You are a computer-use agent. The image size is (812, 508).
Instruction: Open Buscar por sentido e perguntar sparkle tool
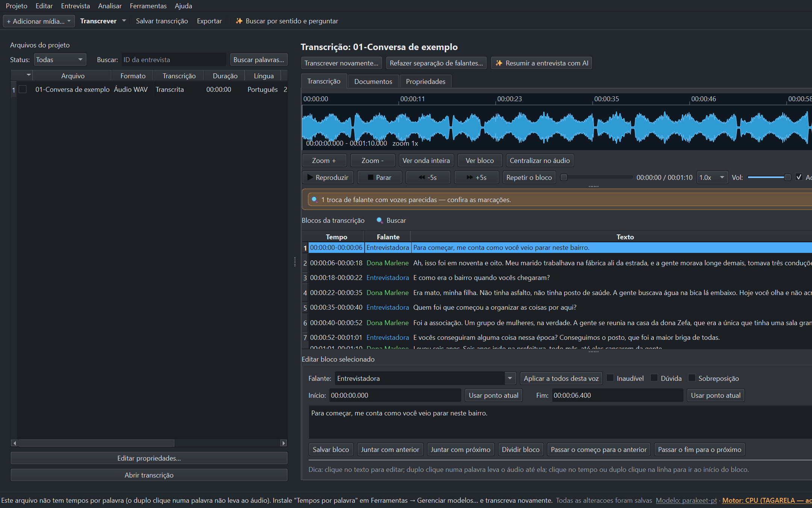286,21
